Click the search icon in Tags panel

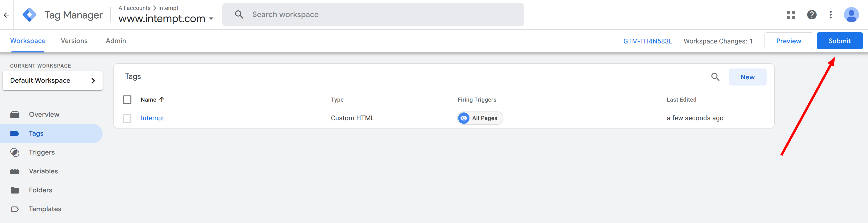click(715, 77)
